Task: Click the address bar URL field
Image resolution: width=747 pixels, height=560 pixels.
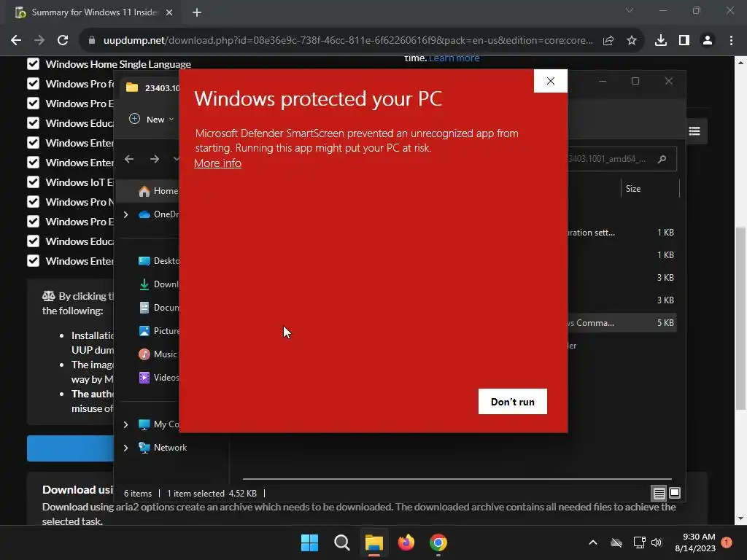Action: click(348, 41)
